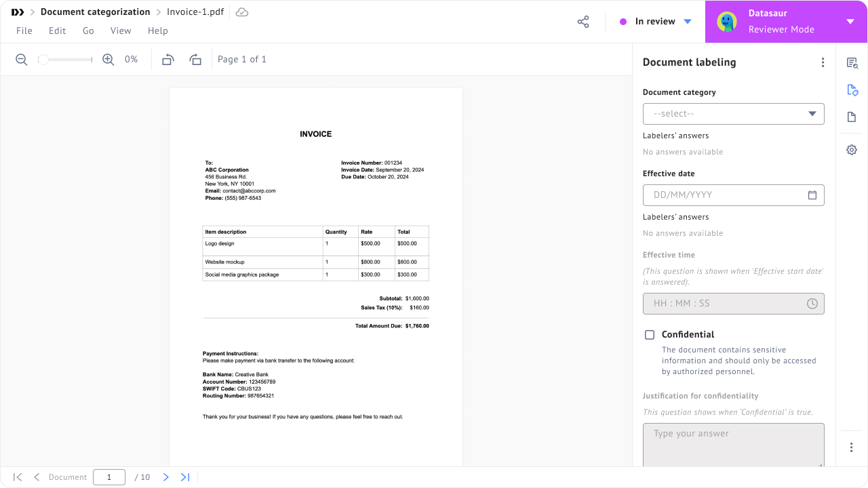Viewport: 868px width, 488px height.
Task: Open Document labeling three-dot options menu
Action: pos(823,62)
